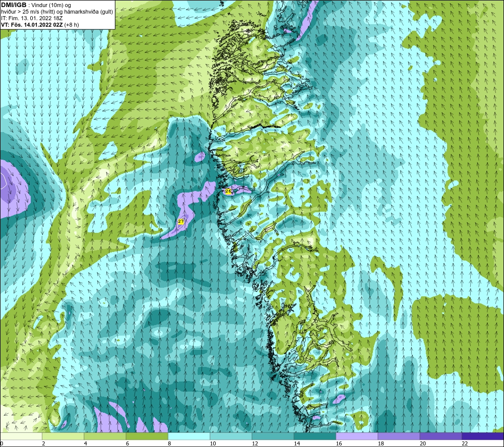Pick the 0–2 m/s palest color swatch
504x447 pixels.
[21, 436]
